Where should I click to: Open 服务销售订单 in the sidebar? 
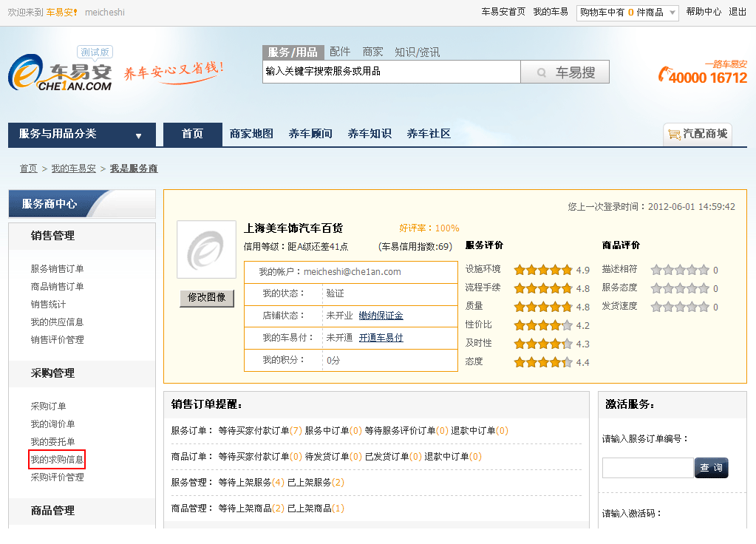(58, 268)
